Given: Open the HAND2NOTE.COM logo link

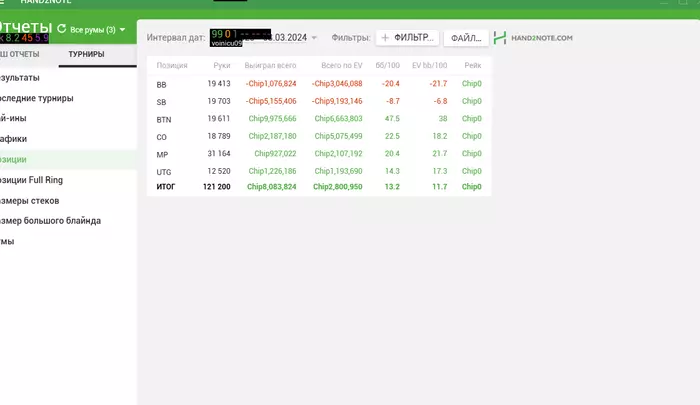Looking at the screenshot, I should point(533,38).
